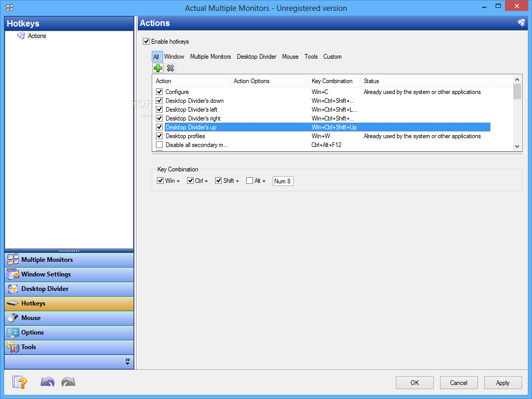Select the Multiple Monitors filter tab

tap(210, 57)
